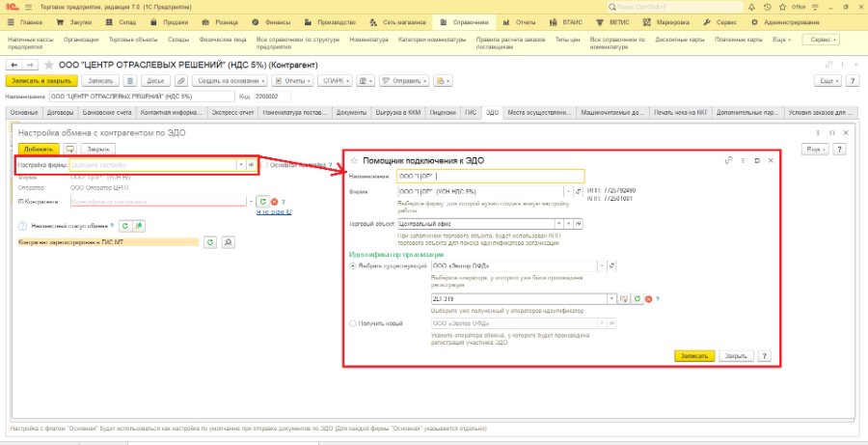Open the history clock icon at top
Viewport: 868px width, 445px height.
pos(767,7)
